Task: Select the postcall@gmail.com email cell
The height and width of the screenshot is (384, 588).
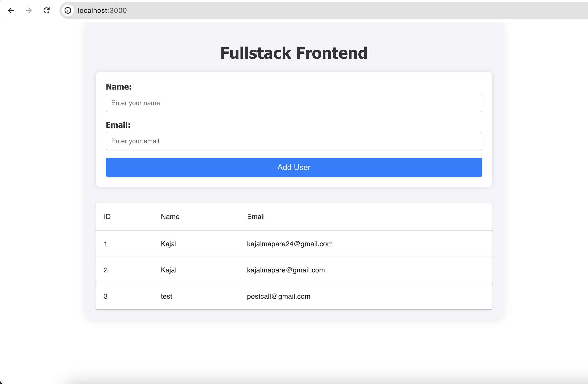Action: (278, 296)
